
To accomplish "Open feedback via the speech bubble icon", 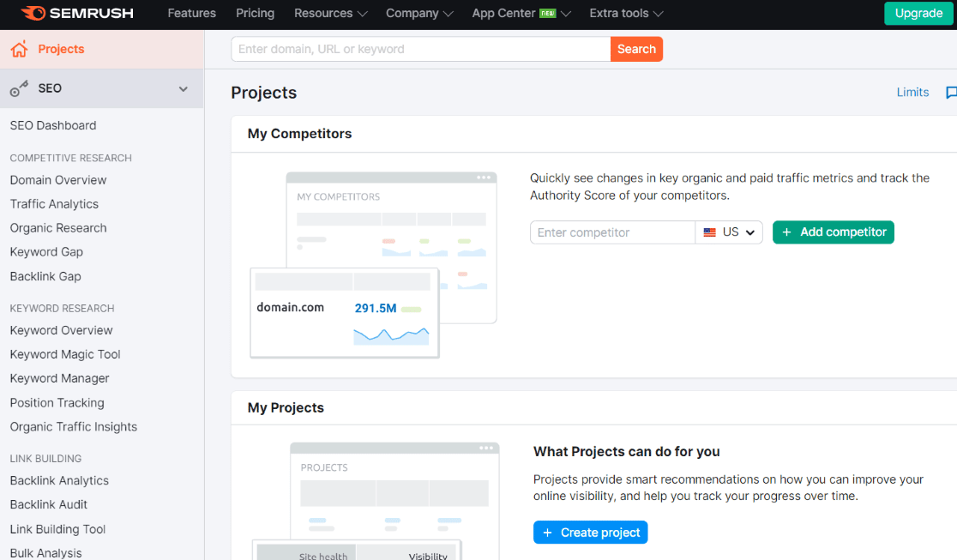I will coord(950,92).
